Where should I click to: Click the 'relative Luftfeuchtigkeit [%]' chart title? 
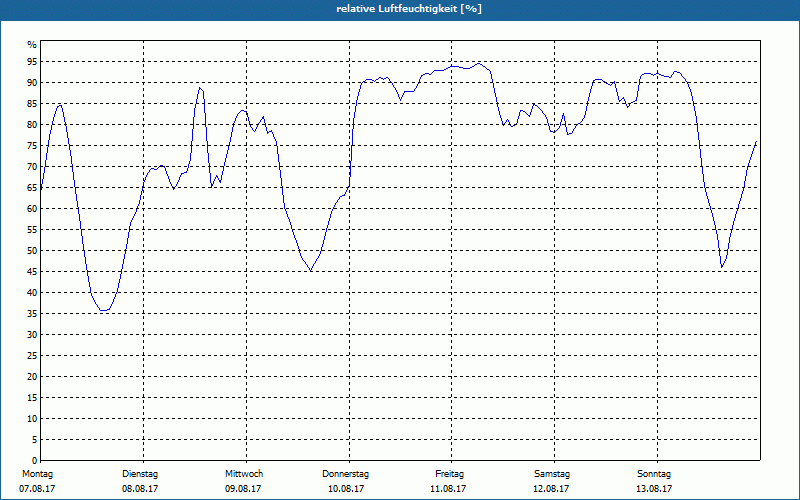pos(409,9)
